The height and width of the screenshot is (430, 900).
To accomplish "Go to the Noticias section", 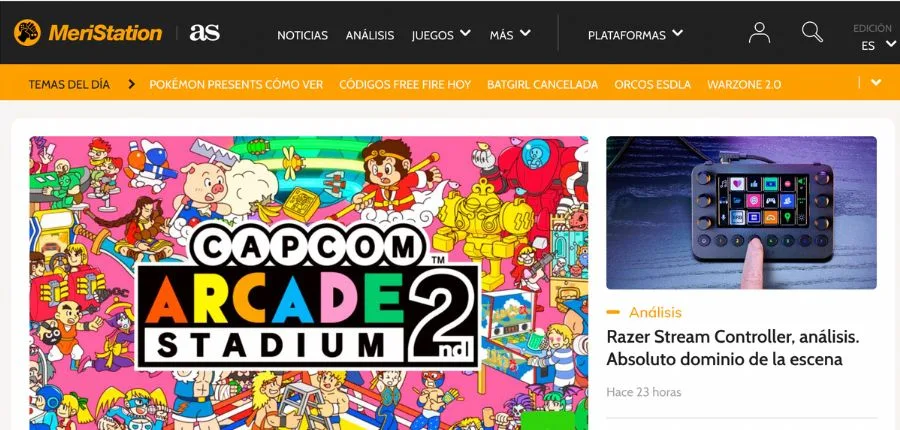I will pyautogui.click(x=302, y=36).
